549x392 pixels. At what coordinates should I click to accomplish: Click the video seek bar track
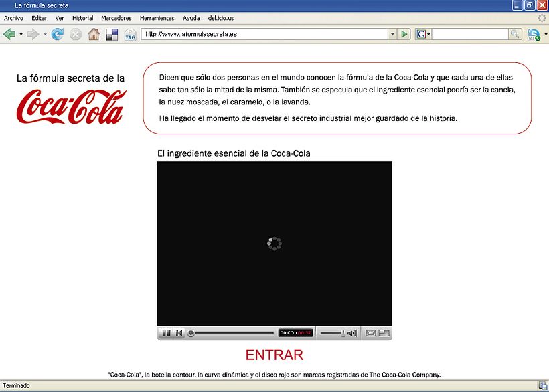point(234,333)
